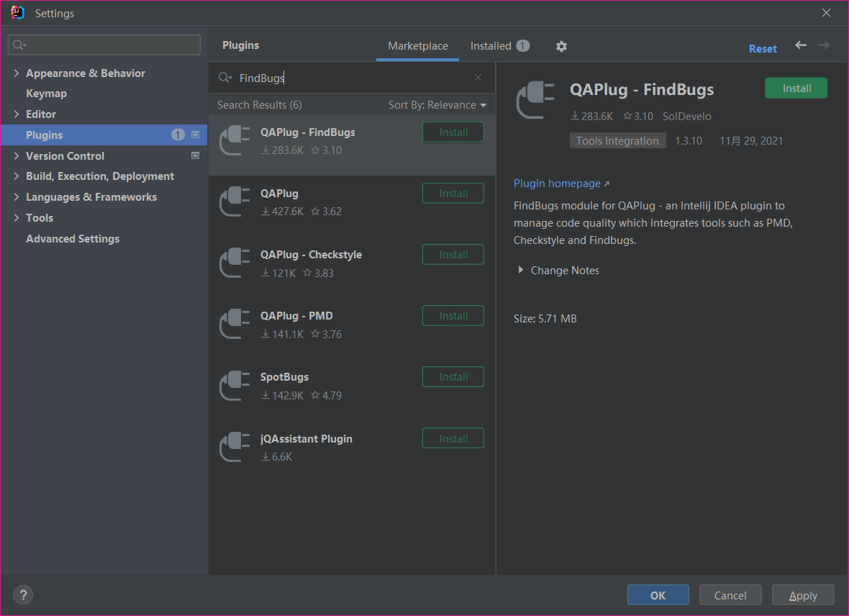849x616 pixels.
Task: Confirm with the OK button
Action: coord(658,595)
